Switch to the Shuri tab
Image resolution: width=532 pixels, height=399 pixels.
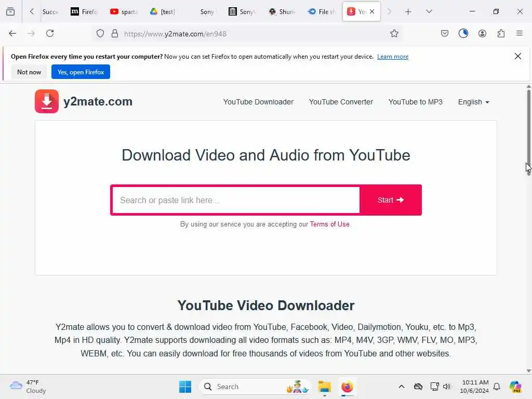point(282,11)
